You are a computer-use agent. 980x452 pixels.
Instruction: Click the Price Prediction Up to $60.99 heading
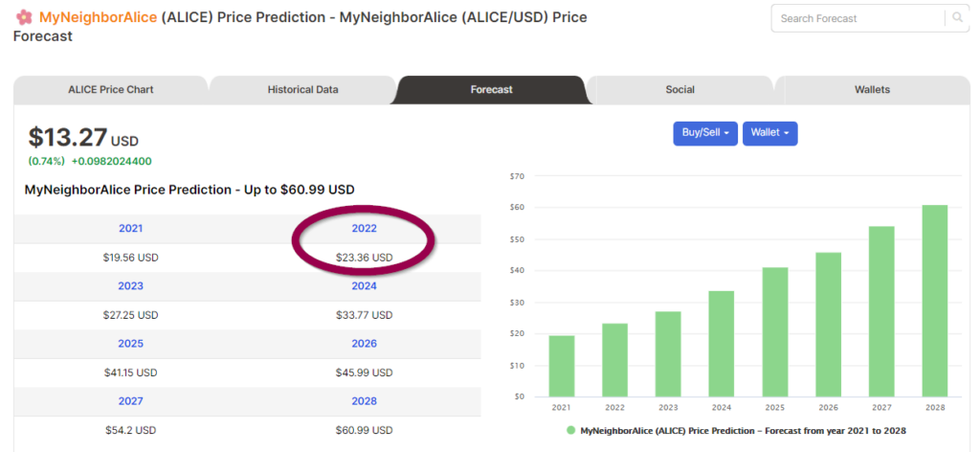coord(189,190)
